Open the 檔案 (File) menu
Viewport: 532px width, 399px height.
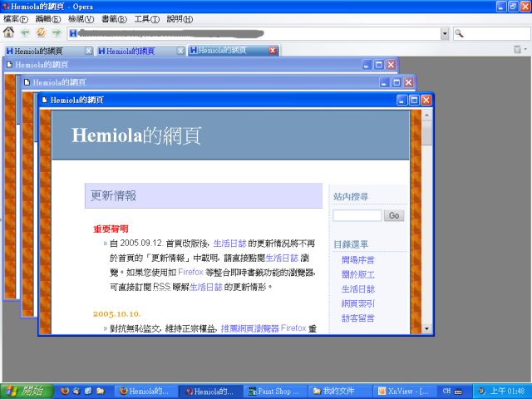coord(16,19)
